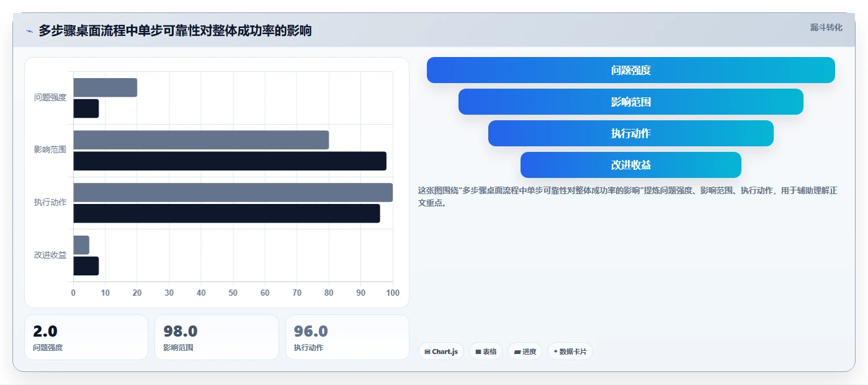Open the 96.0 执行动作 stat card
The image size is (868, 385).
(347, 337)
